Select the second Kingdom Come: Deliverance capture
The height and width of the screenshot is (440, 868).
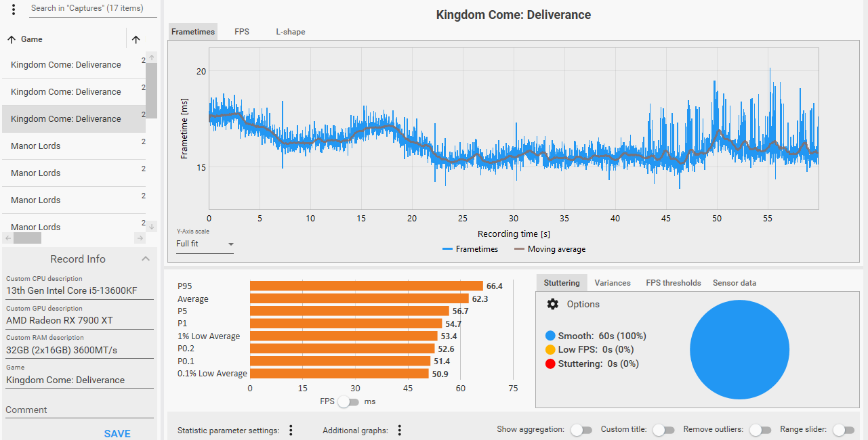(x=73, y=92)
